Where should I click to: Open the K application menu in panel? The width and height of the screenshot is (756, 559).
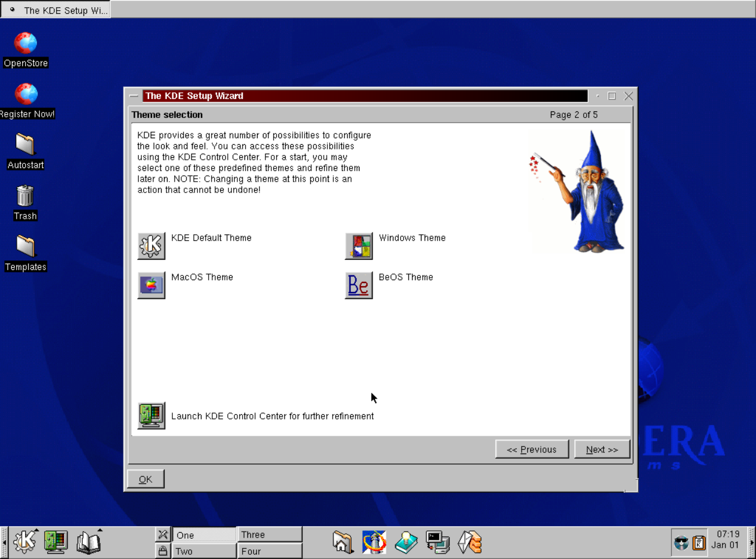coord(24,542)
